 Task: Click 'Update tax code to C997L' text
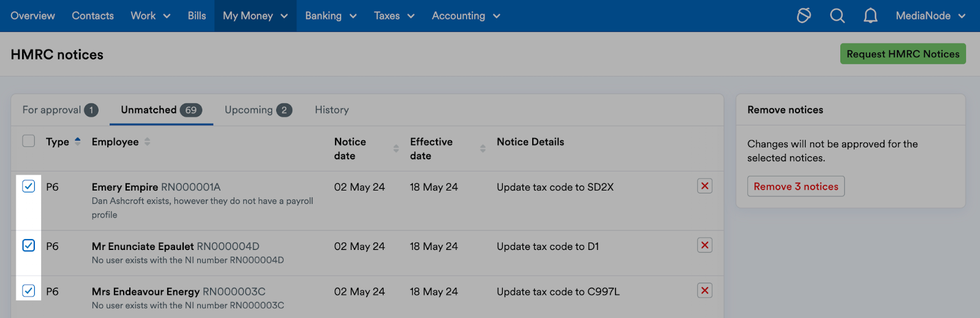[x=558, y=292]
